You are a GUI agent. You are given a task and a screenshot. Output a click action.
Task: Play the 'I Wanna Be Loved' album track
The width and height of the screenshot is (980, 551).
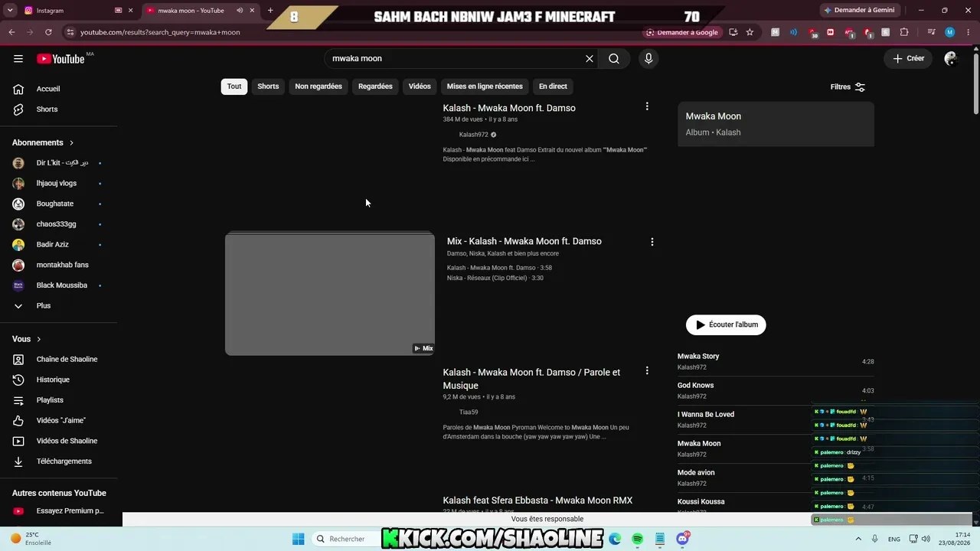click(x=776, y=419)
